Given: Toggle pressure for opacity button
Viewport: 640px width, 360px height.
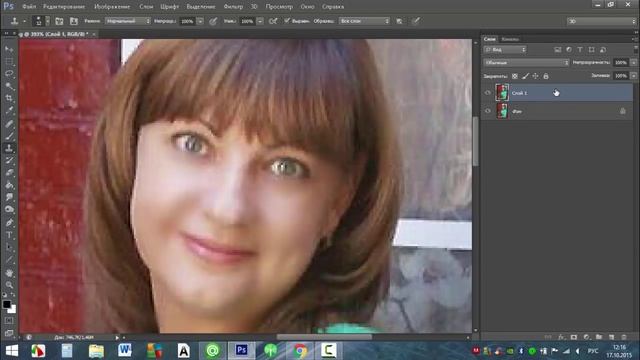Looking at the screenshot, I should pyautogui.click(x=213, y=21).
